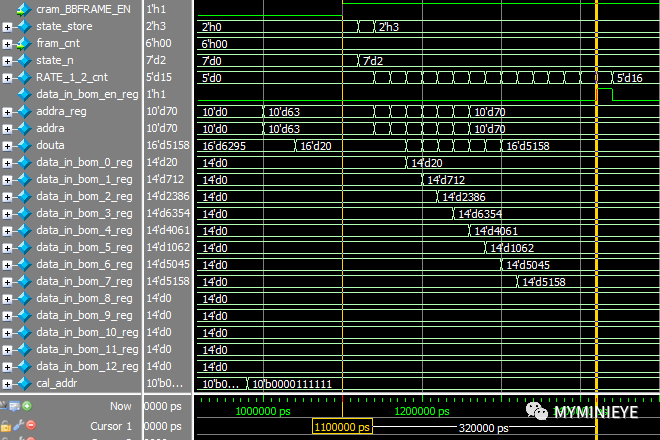Click the fram_cnt signal diamond icon
660x440 pixels.
[x=24, y=43]
